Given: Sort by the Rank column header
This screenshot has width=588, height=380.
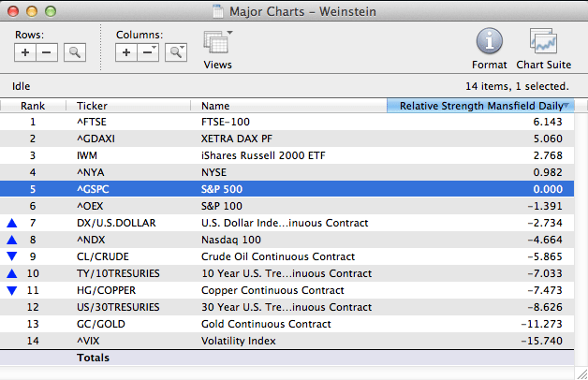Looking at the screenshot, I should click(x=33, y=106).
